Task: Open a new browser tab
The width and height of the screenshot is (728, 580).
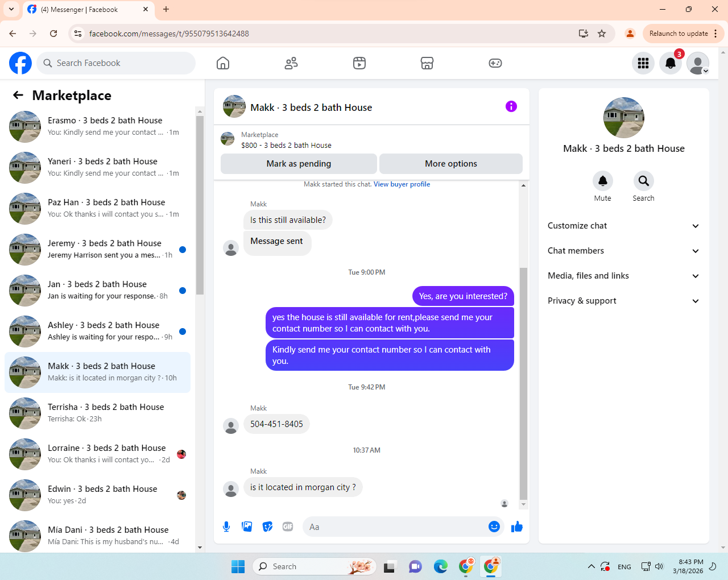Action: click(x=166, y=9)
